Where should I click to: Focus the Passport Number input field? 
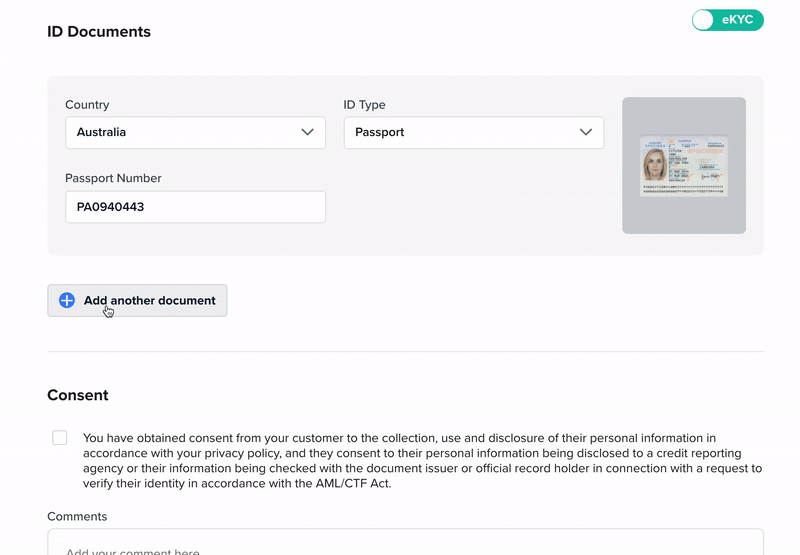pos(195,207)
